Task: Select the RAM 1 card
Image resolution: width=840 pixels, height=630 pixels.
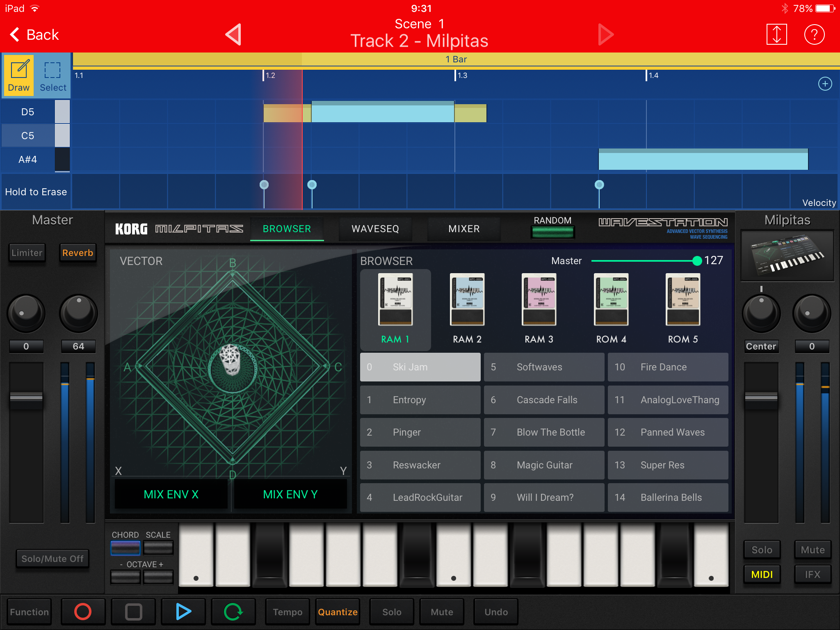Action: [x=395, y=310]
